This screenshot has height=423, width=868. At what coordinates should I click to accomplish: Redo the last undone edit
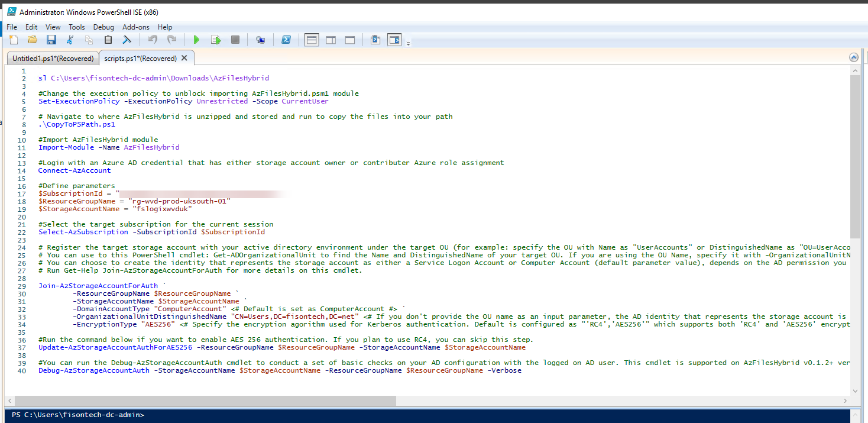point(171,40)
